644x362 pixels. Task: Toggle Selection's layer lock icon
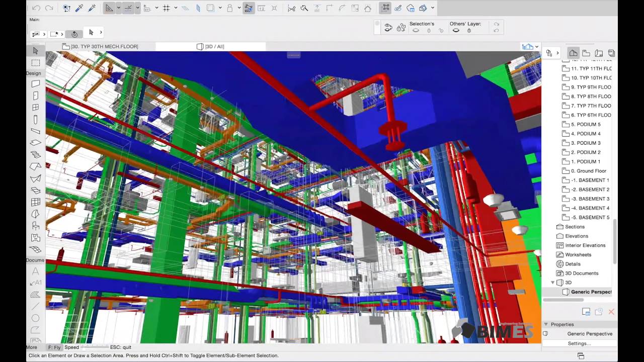(x=429, y=30)
